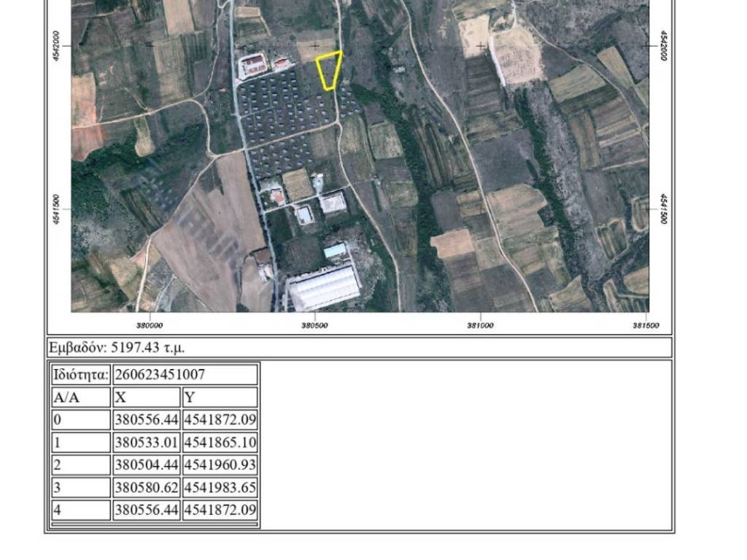Click the Ιδιότητα label cell
This screenshot has width=747, height=560.
[80, 375]
